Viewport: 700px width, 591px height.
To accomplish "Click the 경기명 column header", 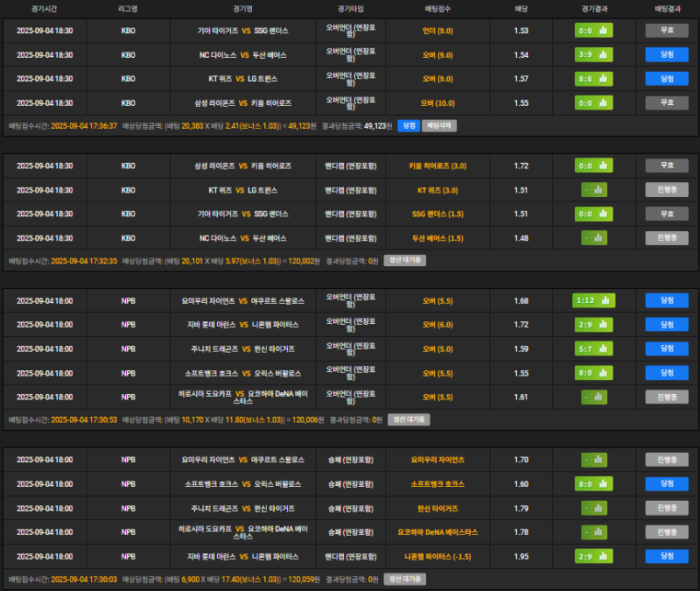I will (x=243, y=9).
